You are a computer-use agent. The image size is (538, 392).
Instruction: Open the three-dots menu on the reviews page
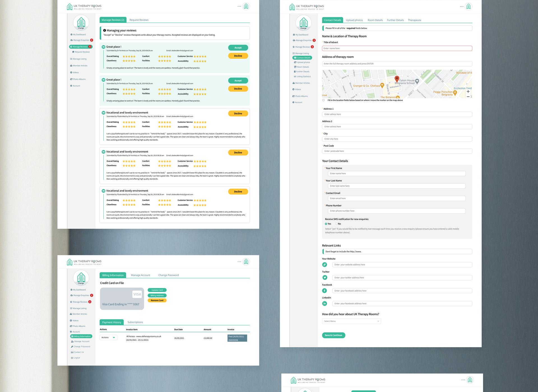[x=239, y=6]
